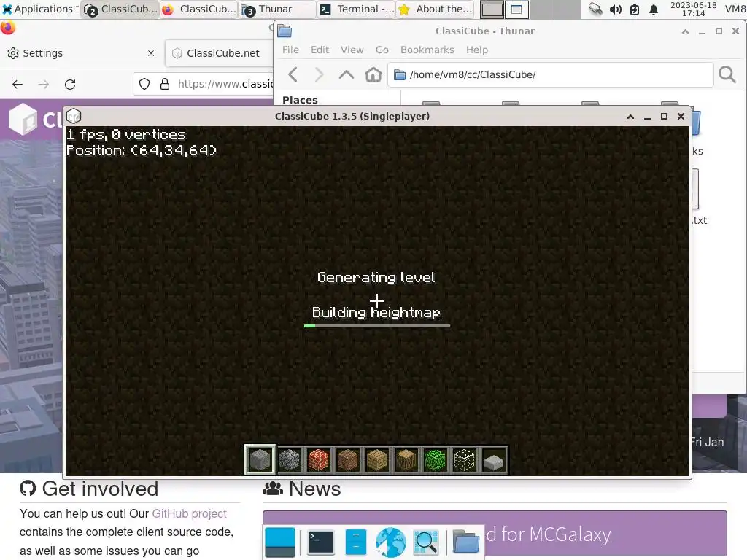Click Thunar back navigation arrow
The image size is (747, 560).
coord(293,74)
